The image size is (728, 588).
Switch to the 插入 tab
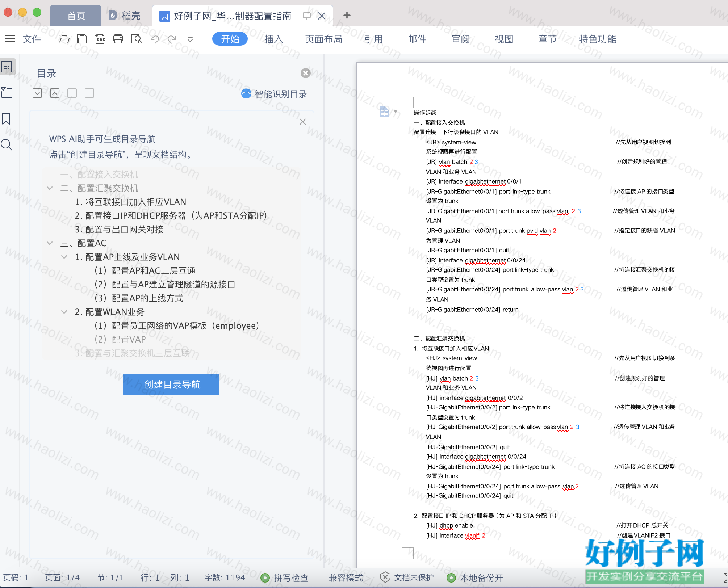point(273,39)
